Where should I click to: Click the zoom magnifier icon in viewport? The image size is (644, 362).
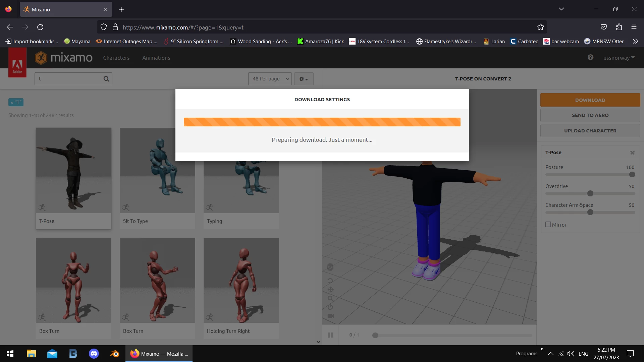click(330, 298)
